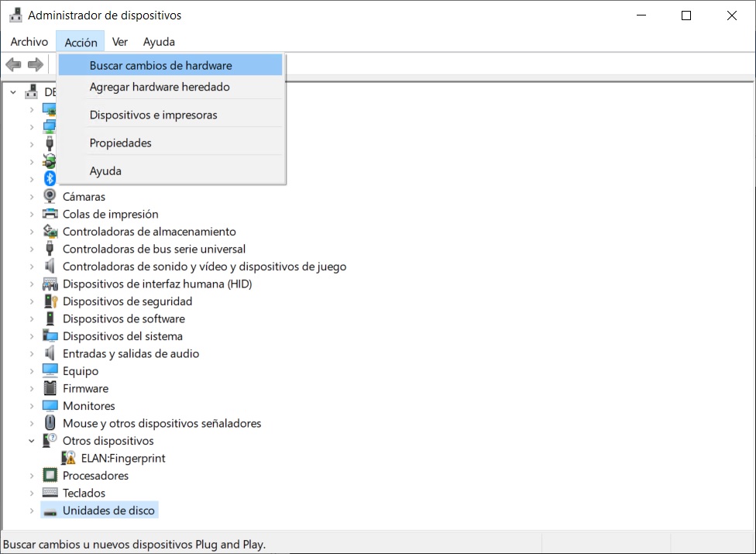Click the forward arrow toolbar icon
This screenshot has width=756, height=554.
click(x=35, y=64)
